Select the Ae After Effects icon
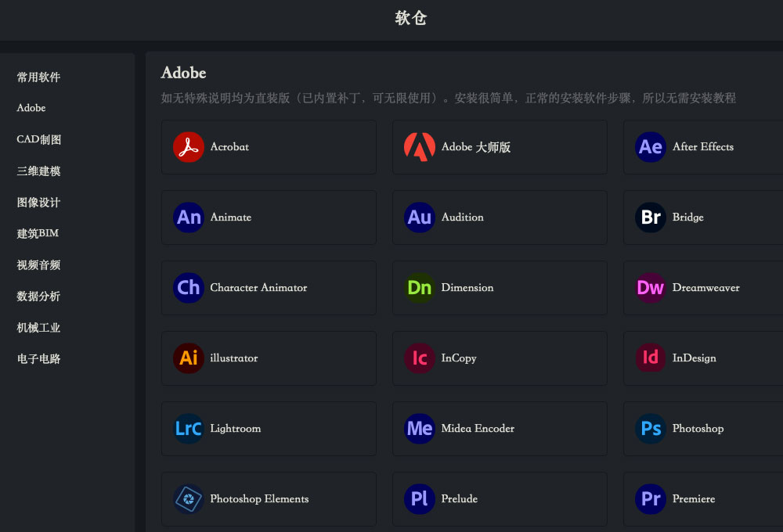Viewport: 783px width, 532px height. [x=650, y=147]
